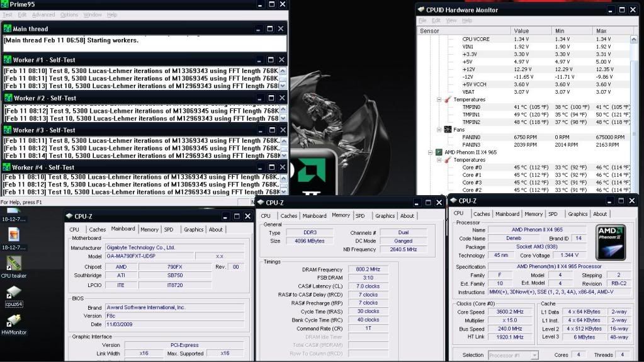Click the AMD Phenom II logo in CPU-Z

click(x=611, y=239)
